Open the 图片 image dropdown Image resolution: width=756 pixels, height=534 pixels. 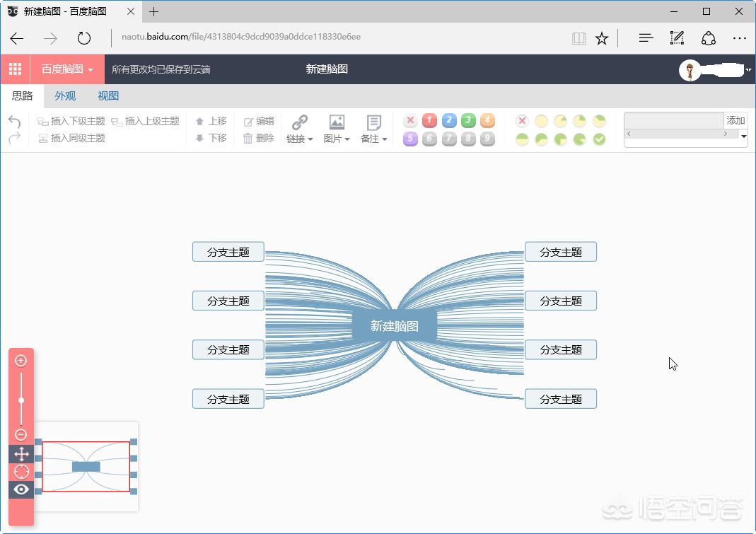tap(337, 129)
